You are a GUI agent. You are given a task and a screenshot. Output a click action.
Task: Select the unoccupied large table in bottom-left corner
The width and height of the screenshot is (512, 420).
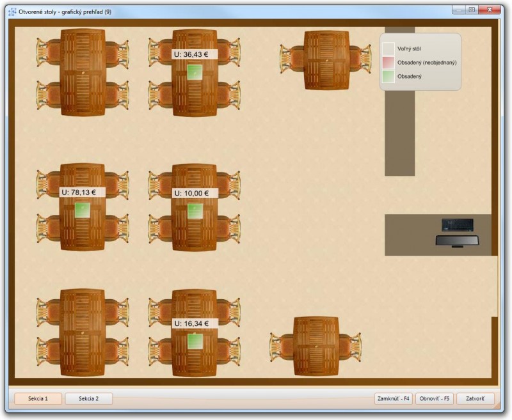83,332
